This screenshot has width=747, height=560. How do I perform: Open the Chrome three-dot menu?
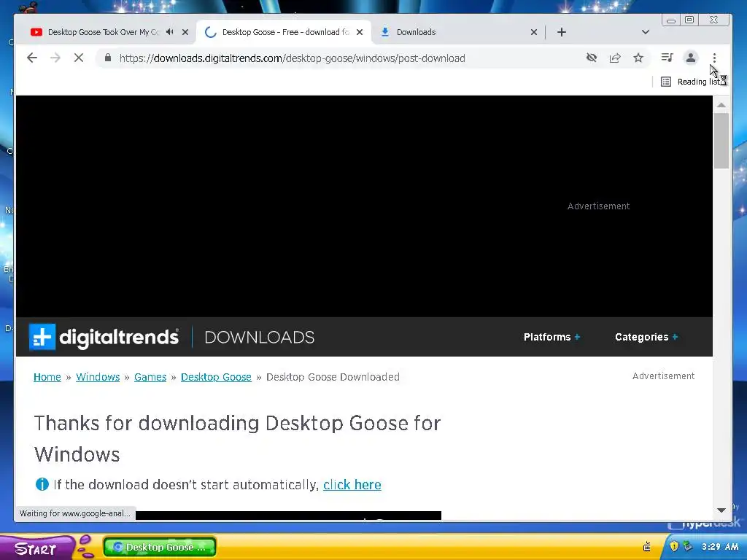point(714,58)
